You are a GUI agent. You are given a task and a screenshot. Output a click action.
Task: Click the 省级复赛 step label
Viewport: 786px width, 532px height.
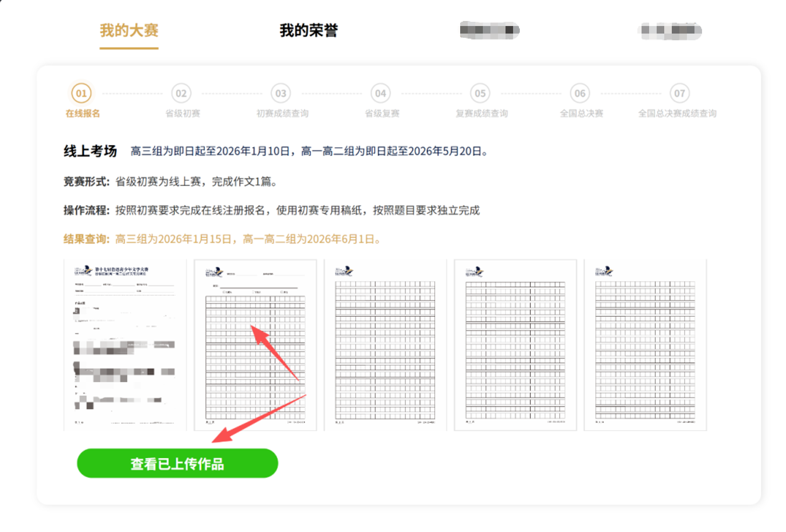pos(382,113)
